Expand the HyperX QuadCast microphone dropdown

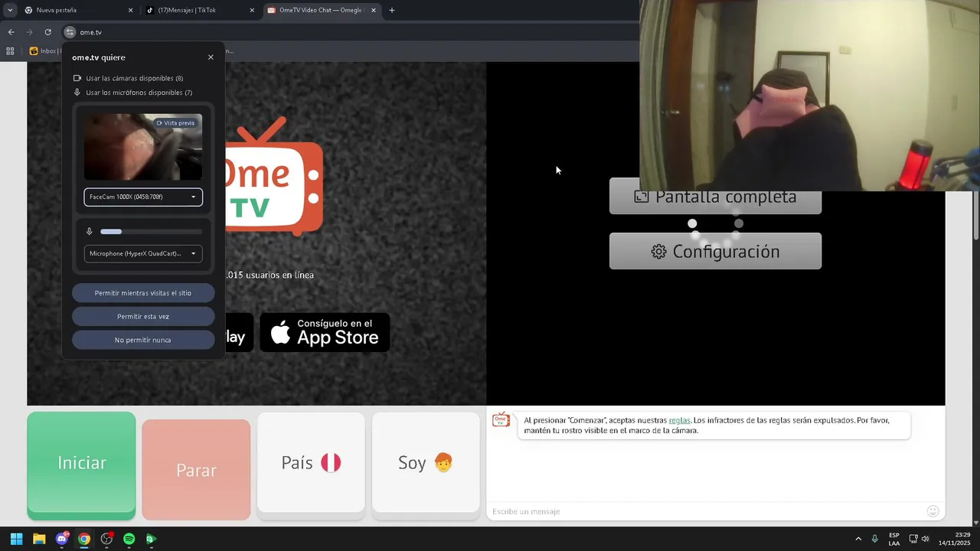pos(143,253)
